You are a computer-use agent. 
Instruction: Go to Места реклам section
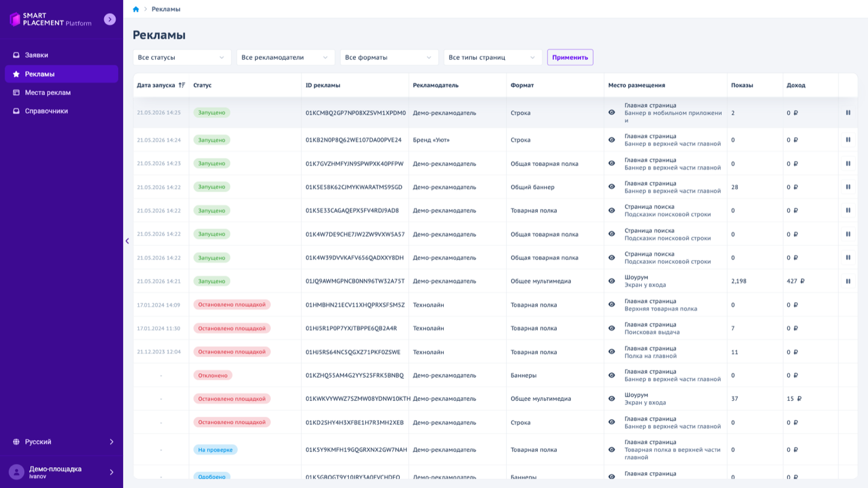pos(61,93)
